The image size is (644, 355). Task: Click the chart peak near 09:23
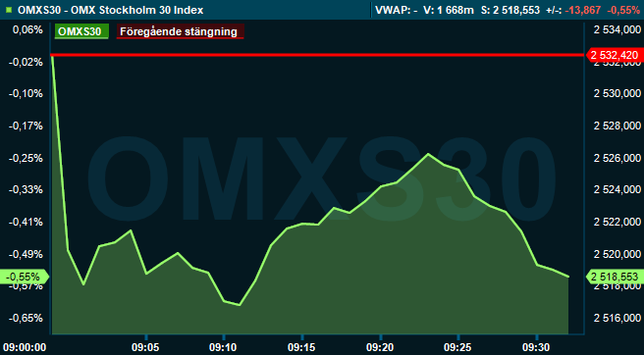click(428, 154)
